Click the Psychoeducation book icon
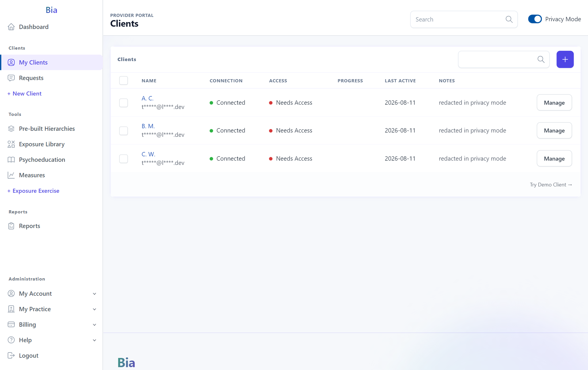588x370 pixels. (x=11, y=159)
